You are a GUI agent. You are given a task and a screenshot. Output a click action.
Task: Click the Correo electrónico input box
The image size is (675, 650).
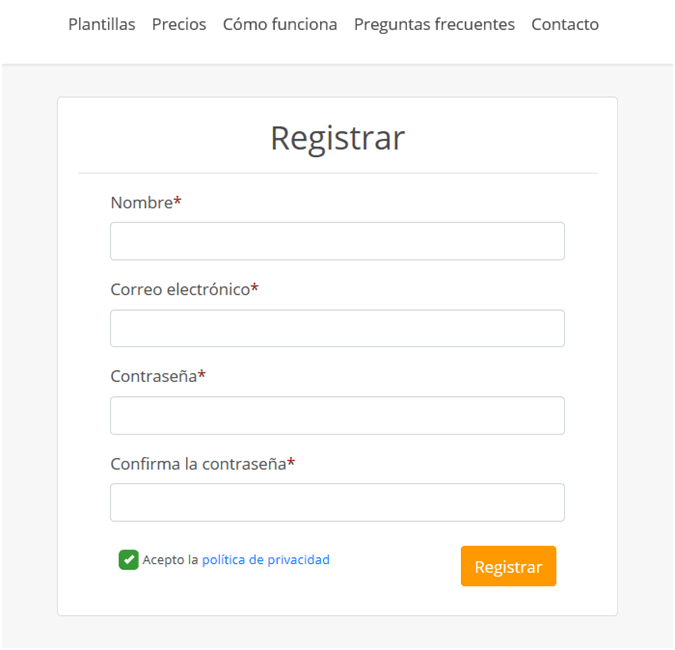(x=337, y=328)
